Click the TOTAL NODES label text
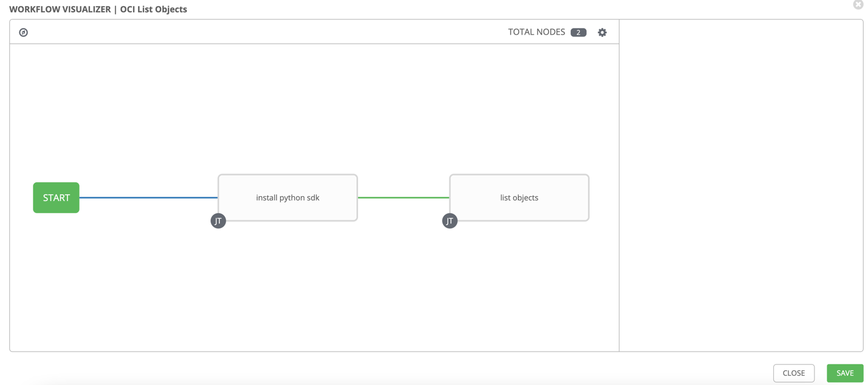 [x=536, y=32]
